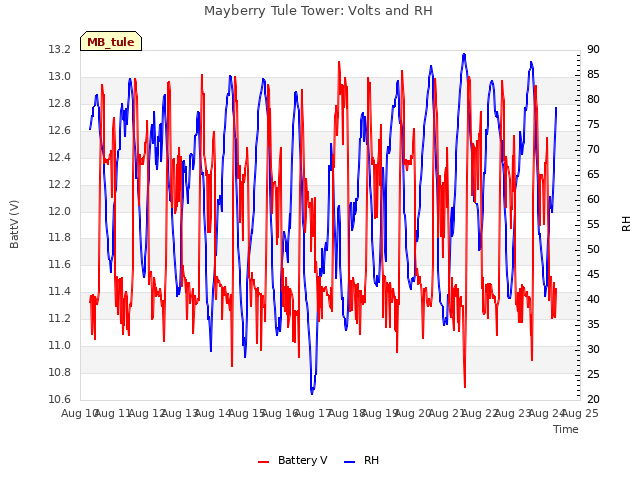Click the 10.6 left axis value

[x=59, y=399]
